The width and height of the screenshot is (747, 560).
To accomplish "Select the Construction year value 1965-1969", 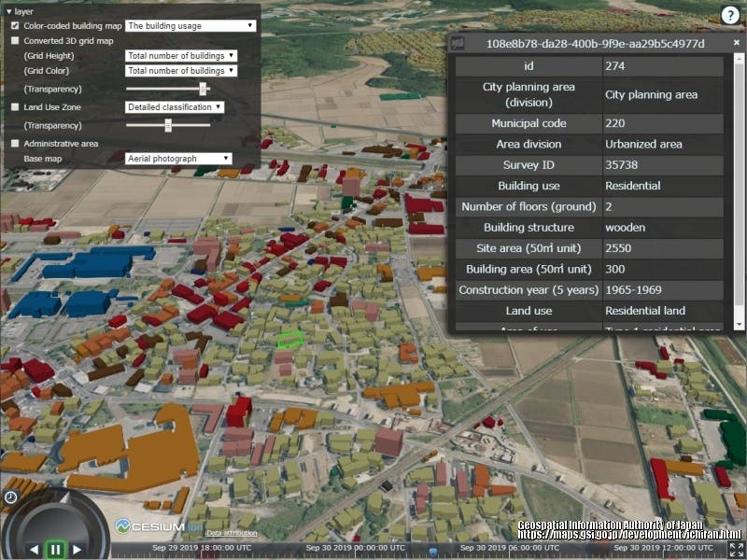I will [633, 290].
